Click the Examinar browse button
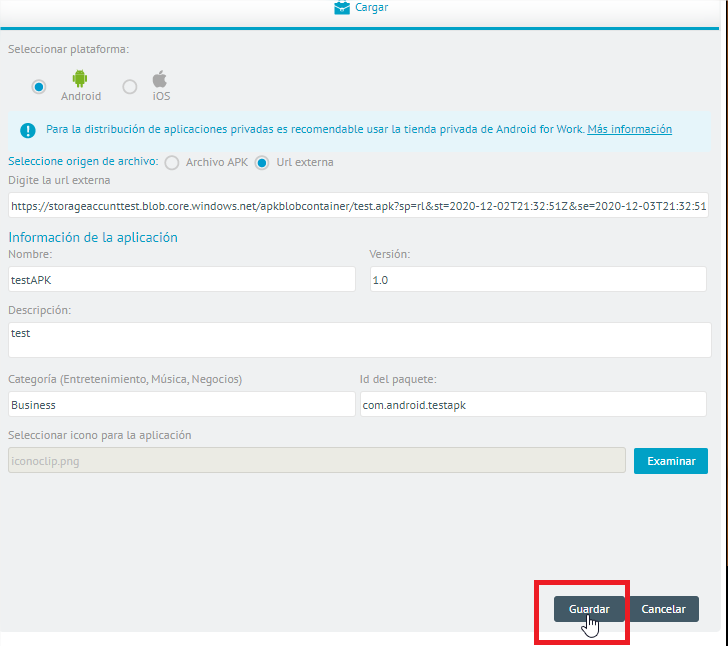The image size is (728, 646). pos(670,461)
